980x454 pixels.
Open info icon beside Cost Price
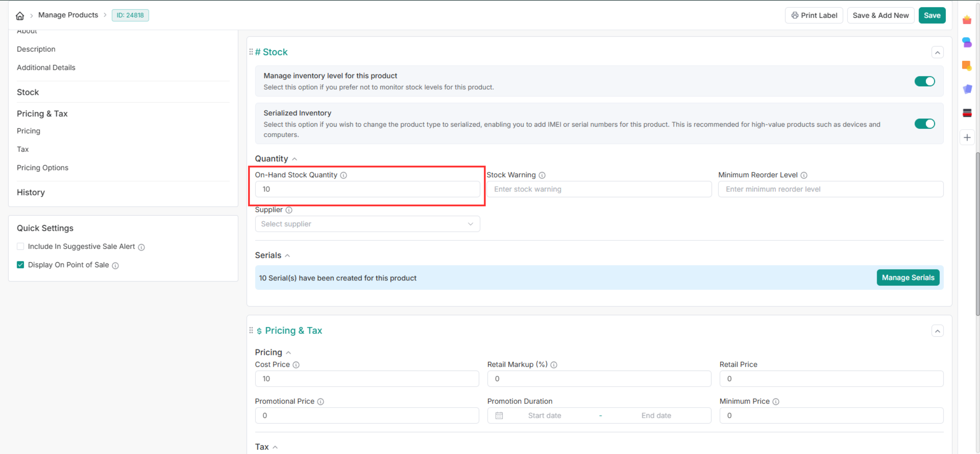[296, 365]
